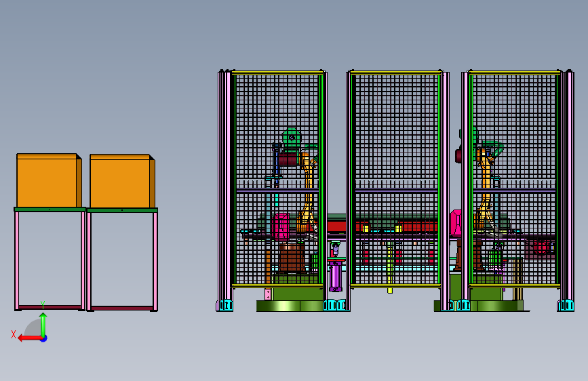This screenshot has height=381, width=588.
Task: Select the cyan foot at the far left fence post
Action: point(224,305)
